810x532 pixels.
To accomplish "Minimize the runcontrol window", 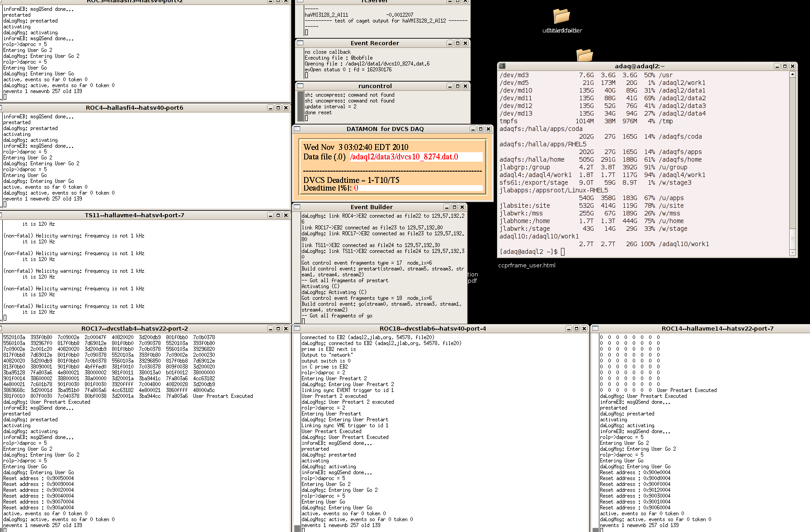I will click(450, 86).
